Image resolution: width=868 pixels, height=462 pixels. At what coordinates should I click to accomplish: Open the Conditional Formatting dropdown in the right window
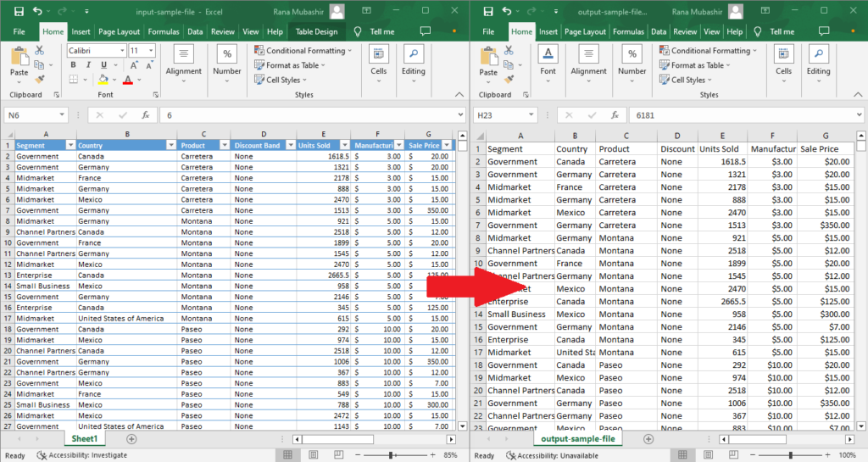coord(709,51)
